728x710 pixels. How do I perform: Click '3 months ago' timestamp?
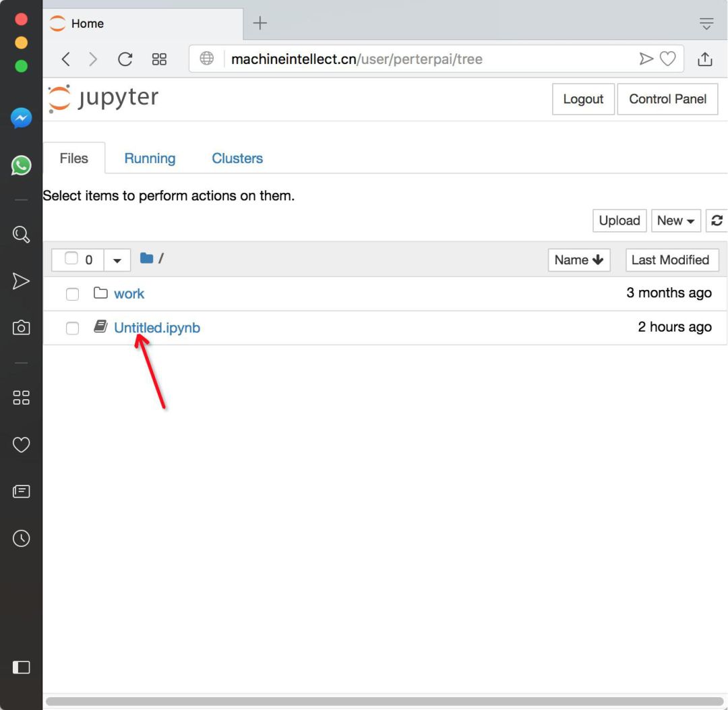tap(669, 293)
